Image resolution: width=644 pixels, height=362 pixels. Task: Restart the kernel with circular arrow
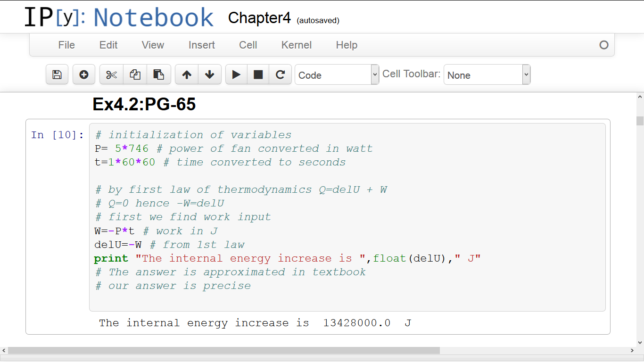point(280,74)
